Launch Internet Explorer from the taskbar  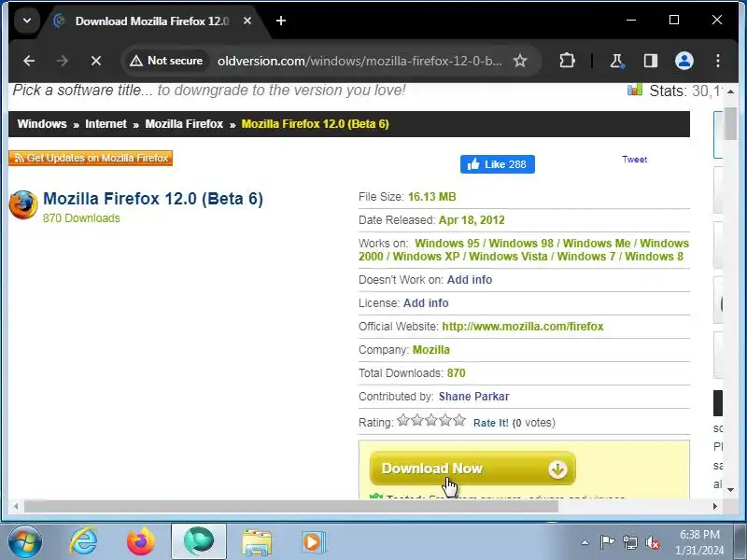click(x=84, y=542)
